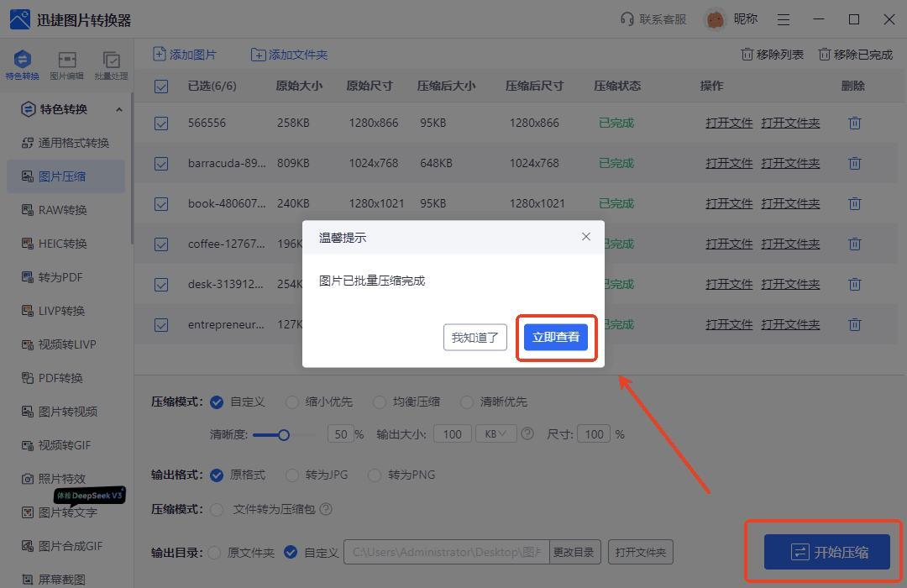Click the 立即查看 button in the dialog
The height and width of the screenshot is (588, 907).
coord(555,338)
